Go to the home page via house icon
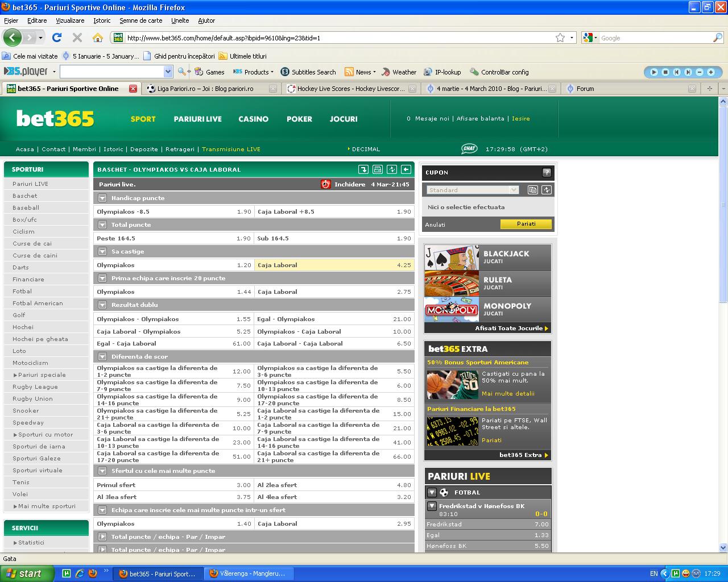 [98, 38]
